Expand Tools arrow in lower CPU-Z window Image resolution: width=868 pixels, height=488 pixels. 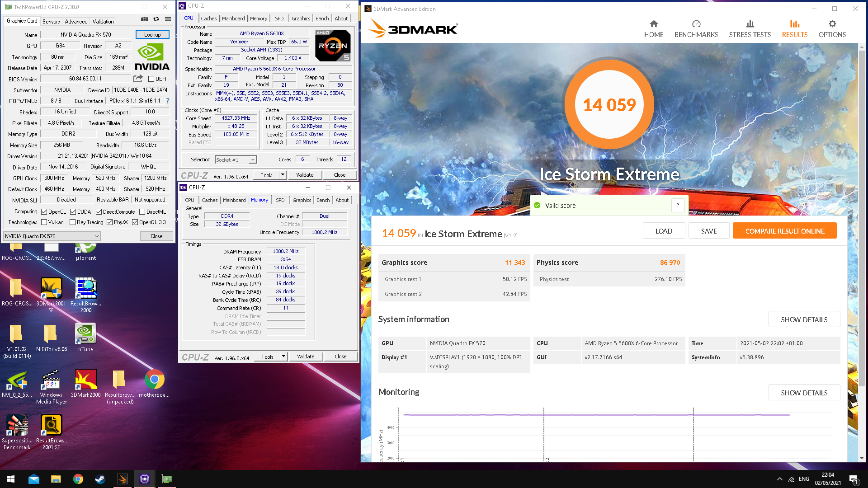point(283,357)
